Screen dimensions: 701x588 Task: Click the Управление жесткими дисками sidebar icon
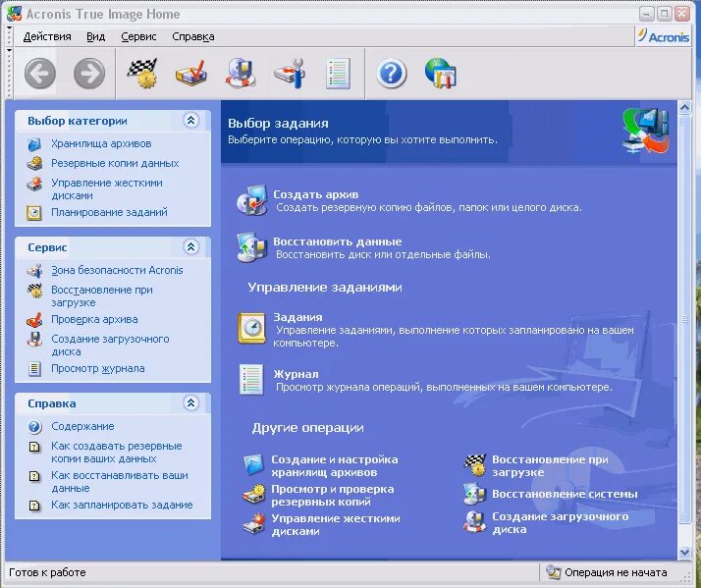coord(34,184)
